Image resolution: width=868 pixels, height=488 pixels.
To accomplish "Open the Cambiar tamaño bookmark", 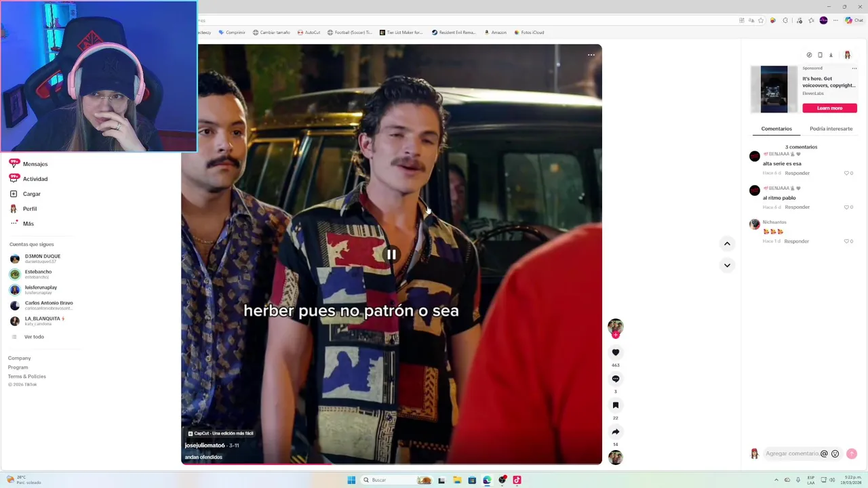I will 271,33.
